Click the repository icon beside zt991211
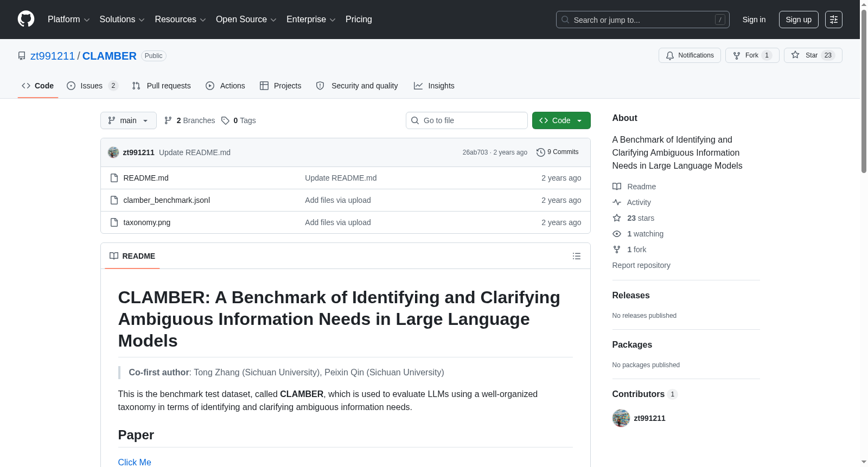The image size is (868, 467). coord(22,56)
